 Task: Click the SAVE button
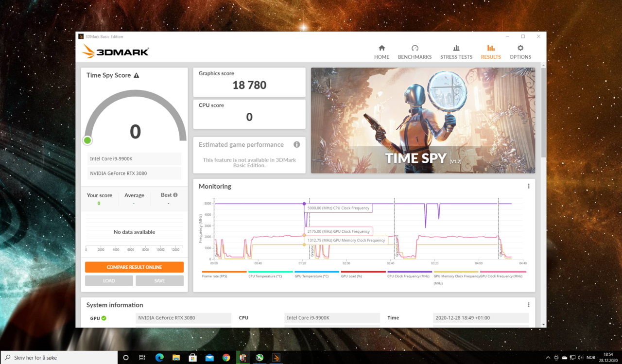(x=159, y=280)
